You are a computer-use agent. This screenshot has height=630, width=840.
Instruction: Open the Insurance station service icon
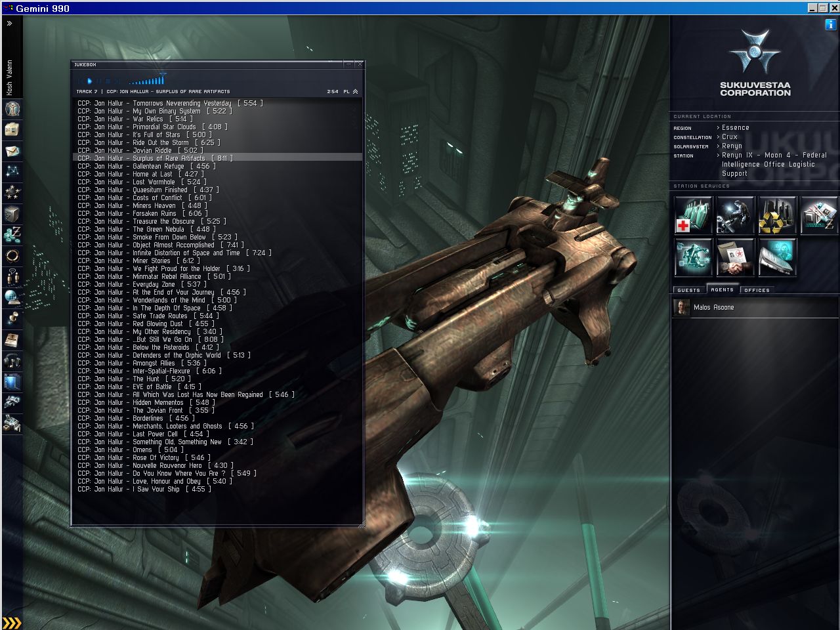tap(777, 257)
